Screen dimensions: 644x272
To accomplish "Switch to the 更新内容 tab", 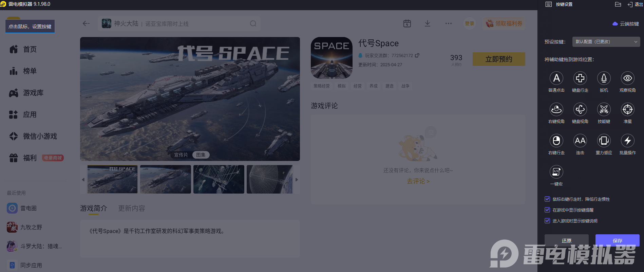I will (x=132, y=208).
